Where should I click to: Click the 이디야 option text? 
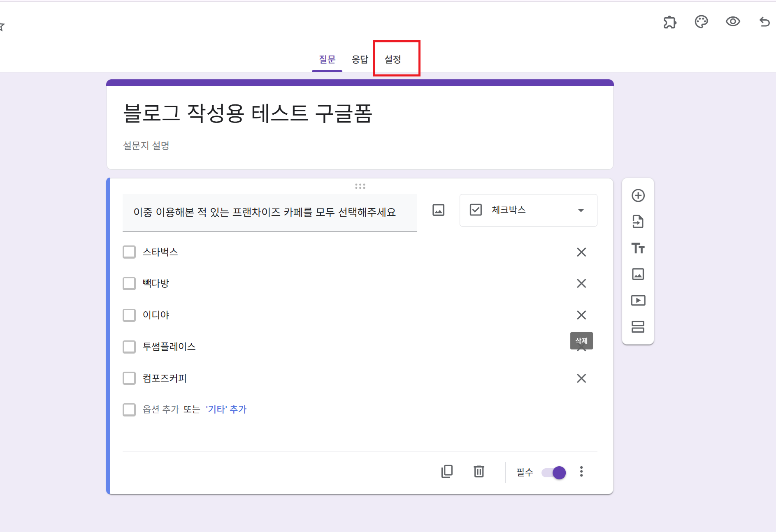click(x=156, y=315)
